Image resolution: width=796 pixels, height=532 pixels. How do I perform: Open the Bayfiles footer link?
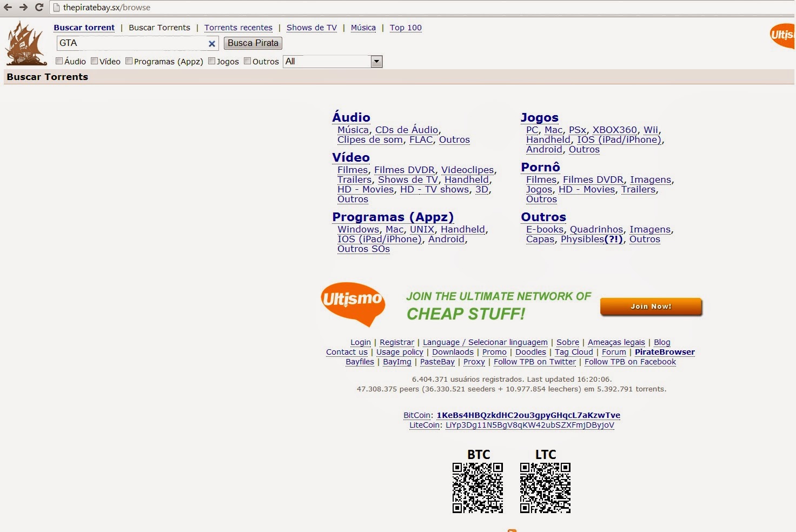pyautogui.click(x=360, y=362)
